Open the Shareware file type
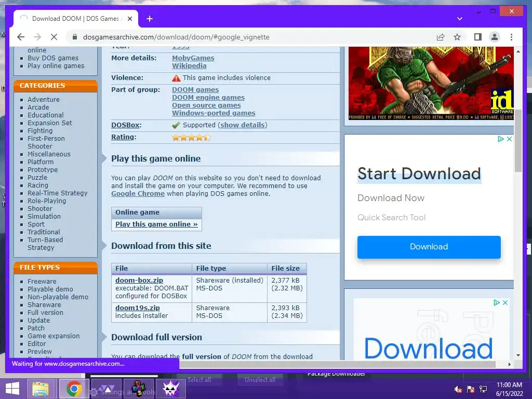The image size is (532, 399). (44, 304)
